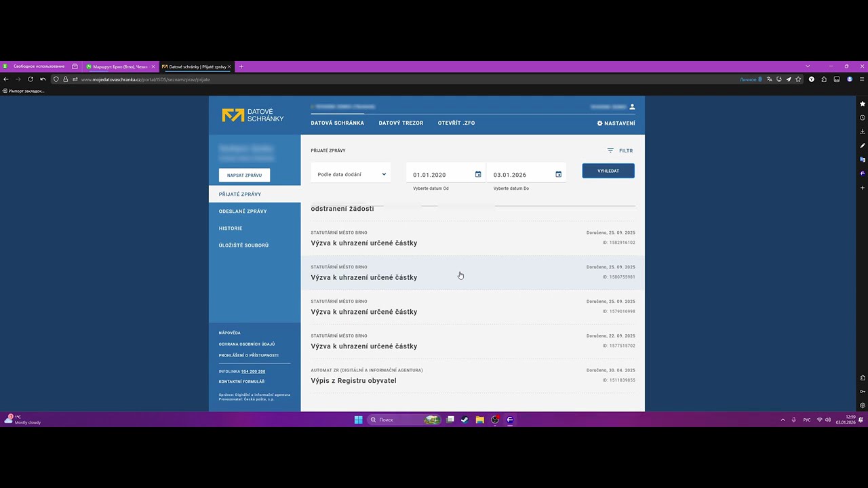Open NASTAVENÍ settings
Image resolution: width=868 pixels, height=488 pixels.
click(x=616, y=123)
